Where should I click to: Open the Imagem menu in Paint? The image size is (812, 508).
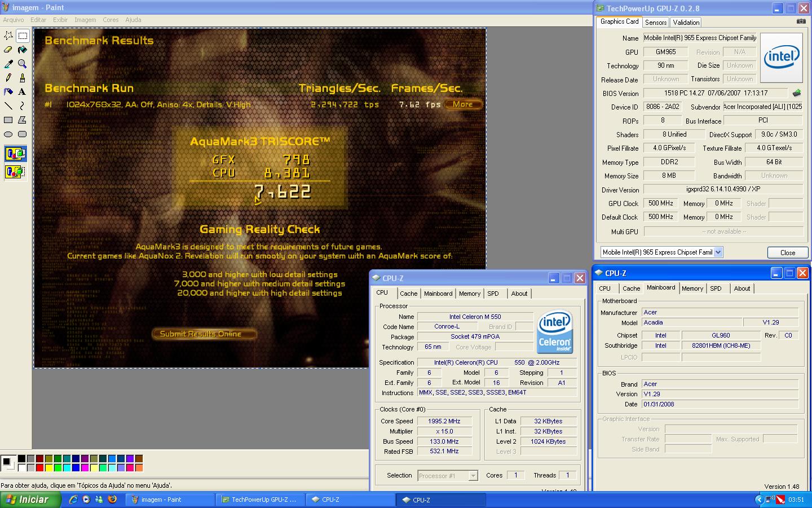(85, 20)
